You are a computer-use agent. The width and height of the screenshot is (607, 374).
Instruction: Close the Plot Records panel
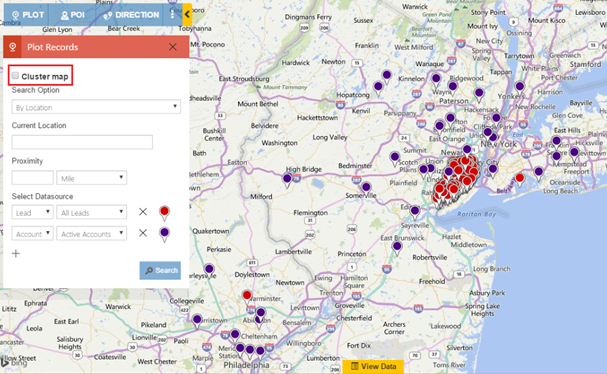click(x=173, y=47)
